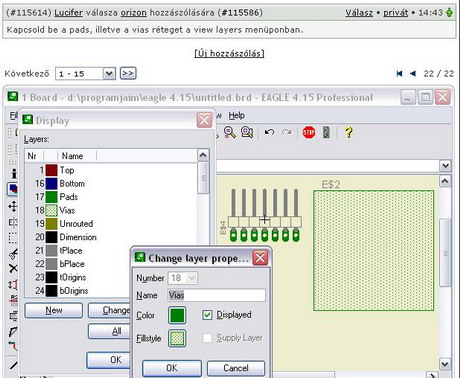This screenshot has width=460, height=378.
Task: Open the Help menu
Action: click(236, 116)
